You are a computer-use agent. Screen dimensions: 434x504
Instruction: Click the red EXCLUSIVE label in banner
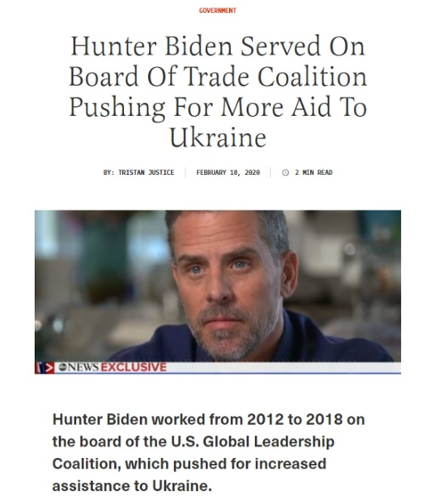(134, 367)
